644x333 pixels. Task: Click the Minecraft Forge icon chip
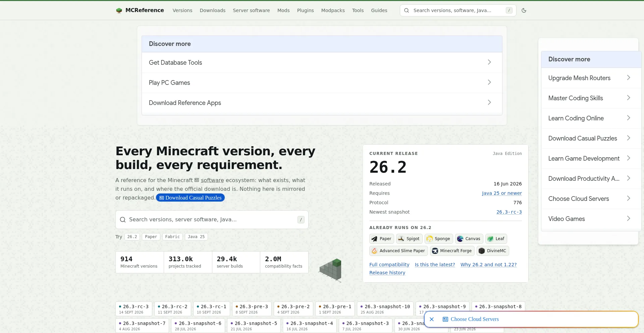click(452, 251)
